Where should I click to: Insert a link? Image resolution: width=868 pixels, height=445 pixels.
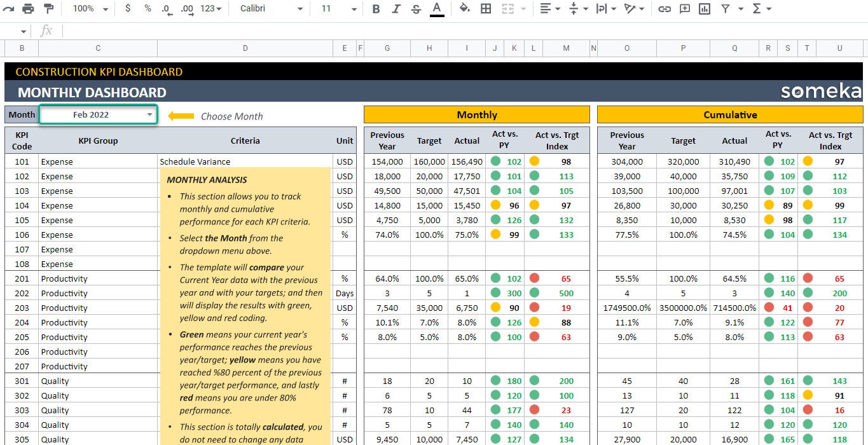665,9
